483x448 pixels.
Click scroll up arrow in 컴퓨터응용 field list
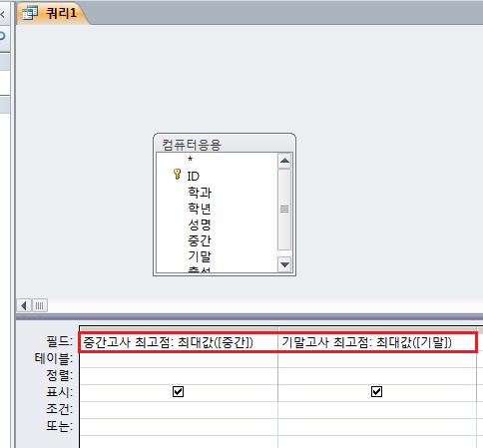pos(284,161)
